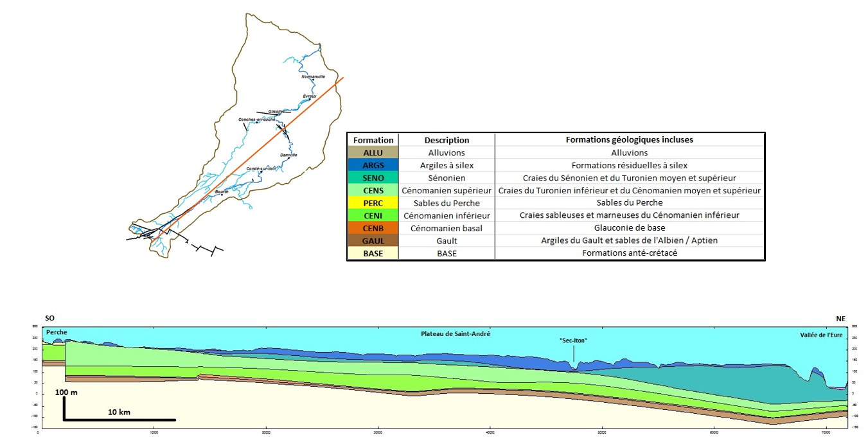Click the Formation column header

[x=373, y=140]
